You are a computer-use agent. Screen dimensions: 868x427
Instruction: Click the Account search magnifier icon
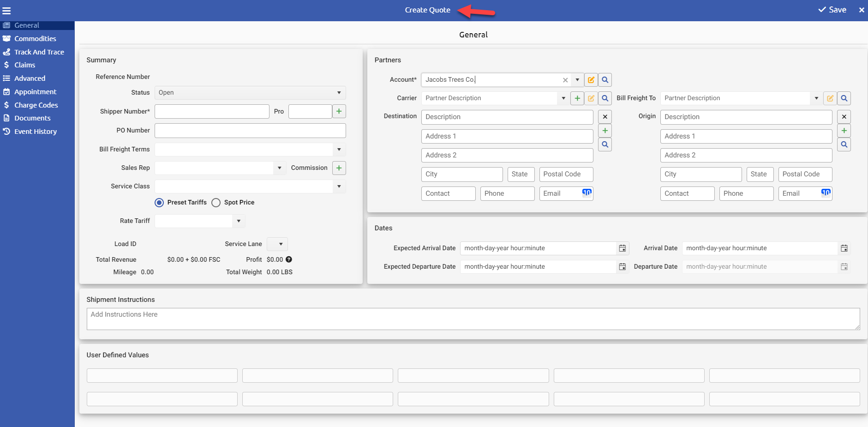point(605,80)
